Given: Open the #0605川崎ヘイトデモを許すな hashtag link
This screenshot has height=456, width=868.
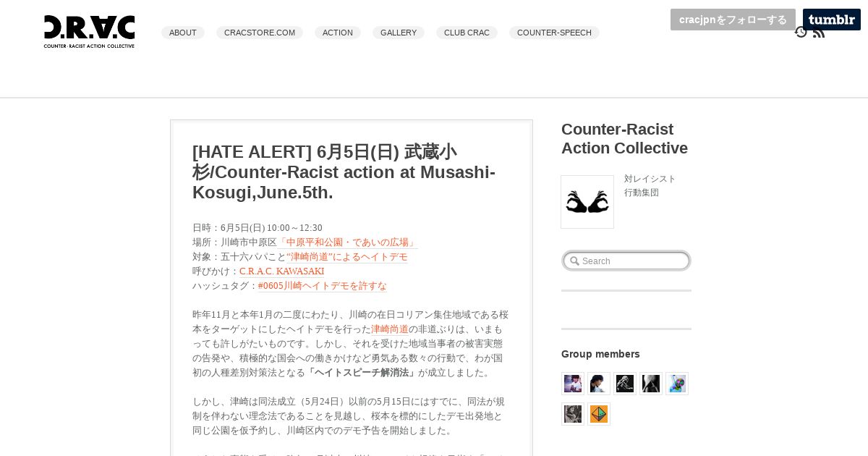Looking at the screenshot, I should tap(322, 286).
